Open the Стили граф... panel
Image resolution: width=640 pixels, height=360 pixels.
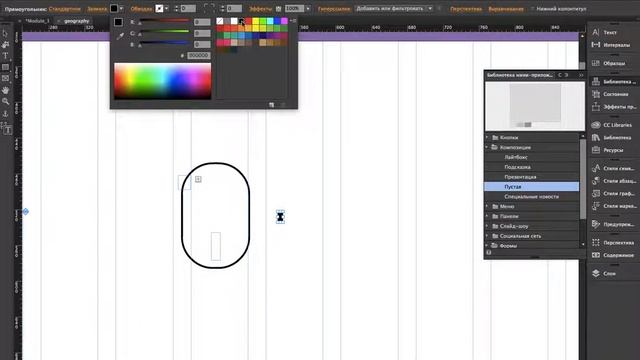pos(613,193)
